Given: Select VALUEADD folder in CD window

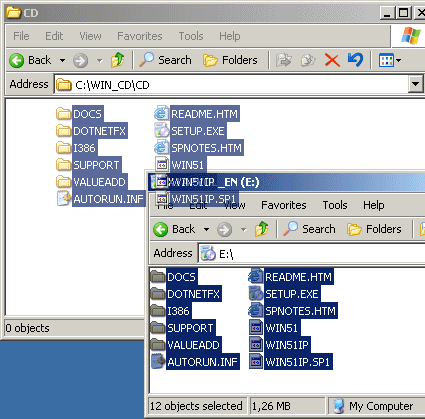Looking at the screenshot, I should (91, 182).
